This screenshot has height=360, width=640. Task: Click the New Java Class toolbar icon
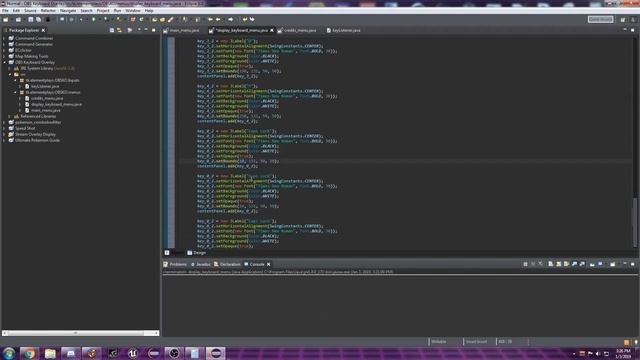[141, 20]
